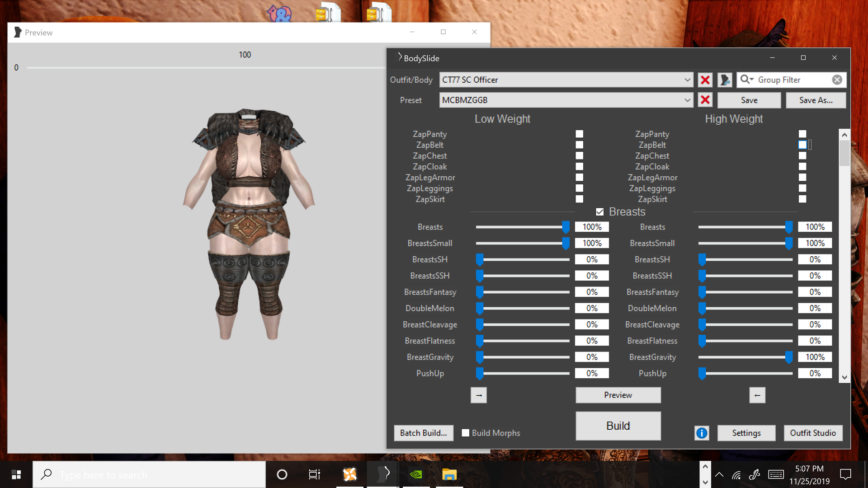Enable high weight ZapBelt checkbox
The width and height of the screenshot is (868, 488).
point(802,145)
